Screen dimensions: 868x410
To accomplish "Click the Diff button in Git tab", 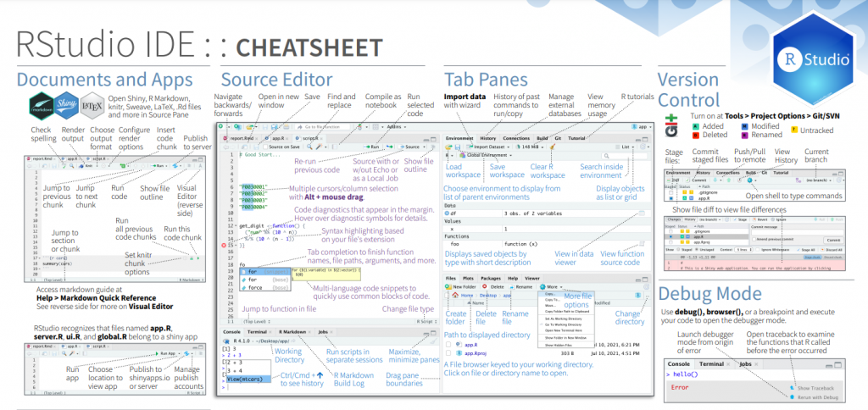I will (x=673, y=180).
